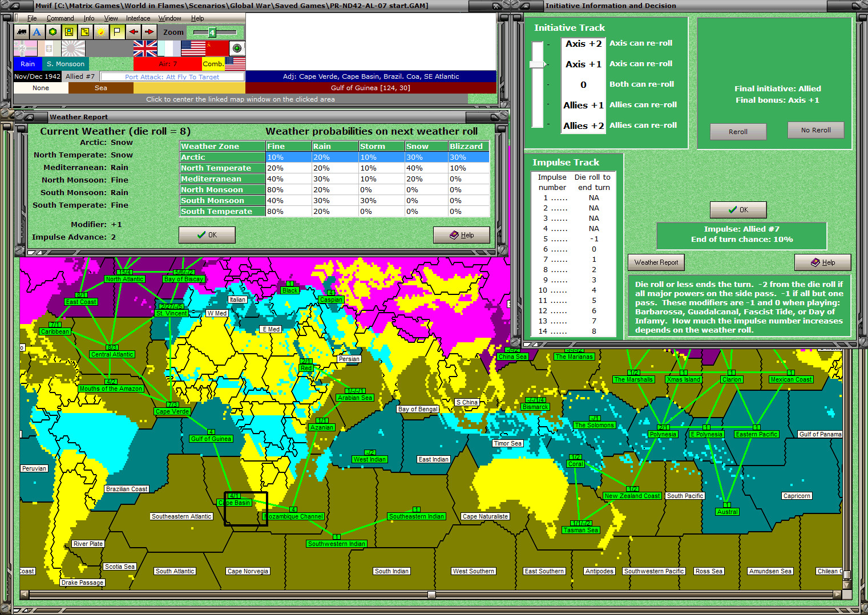Open the Info menu
The height and width of the screenshot is (615, 868).
89,18
